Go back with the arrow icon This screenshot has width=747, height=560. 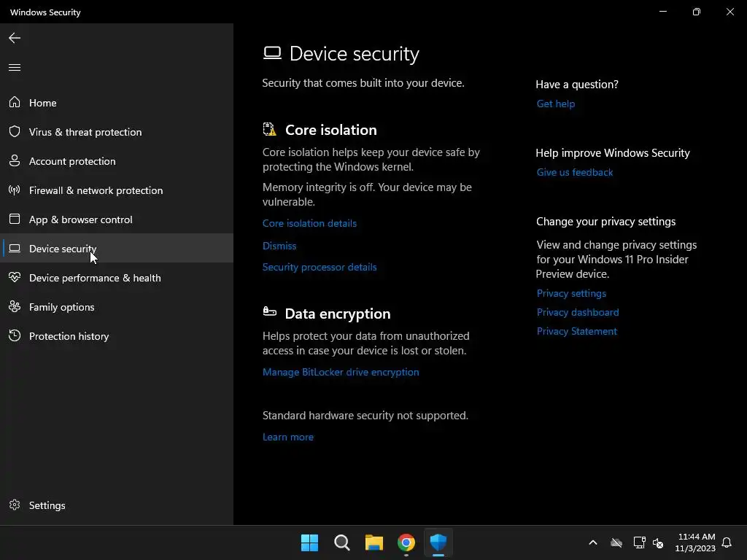coord(15,38)
